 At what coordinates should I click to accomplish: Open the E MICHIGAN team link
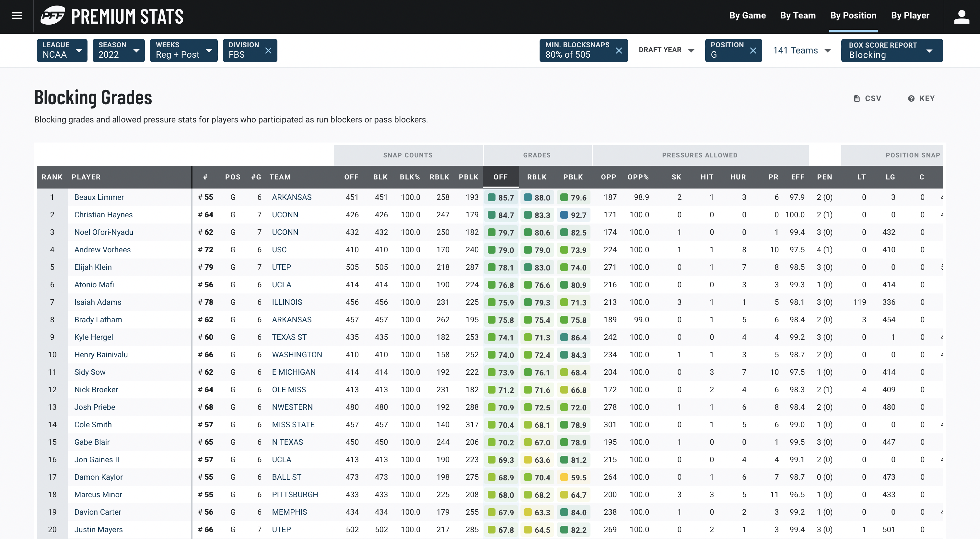click(294, 372)
